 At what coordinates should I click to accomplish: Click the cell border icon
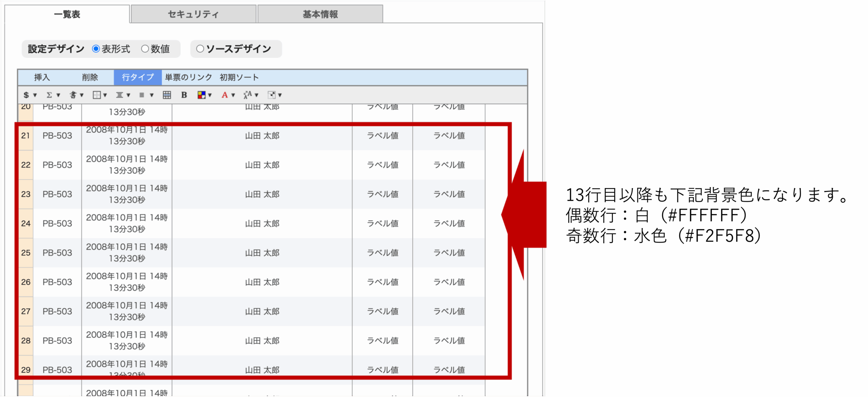click(97, 95)
